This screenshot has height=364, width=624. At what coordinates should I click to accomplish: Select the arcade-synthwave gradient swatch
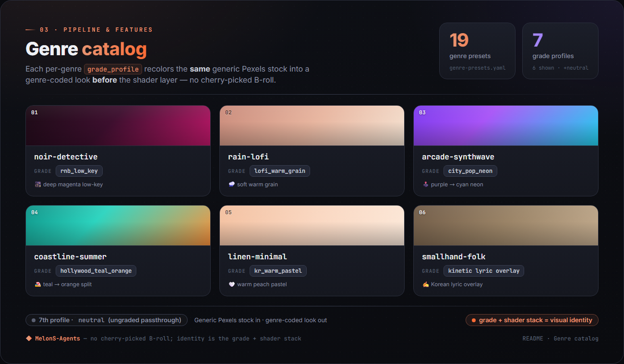[x=506, y=125]
